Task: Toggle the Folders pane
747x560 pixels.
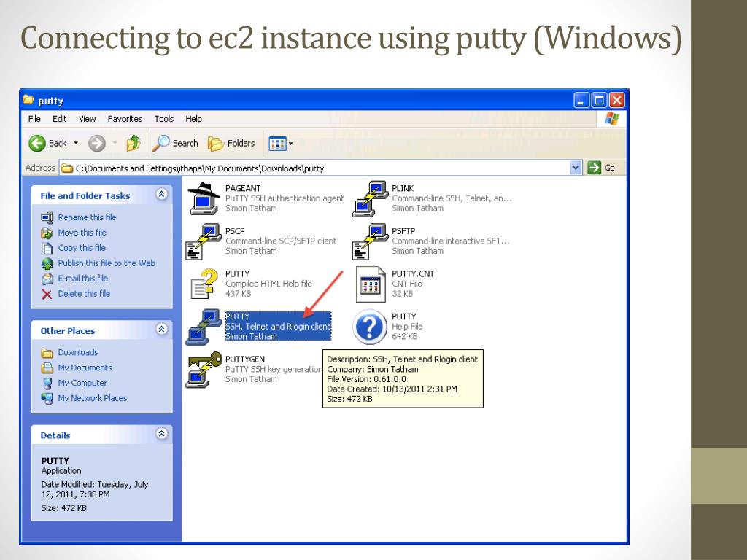Action: tap(231, 143)
